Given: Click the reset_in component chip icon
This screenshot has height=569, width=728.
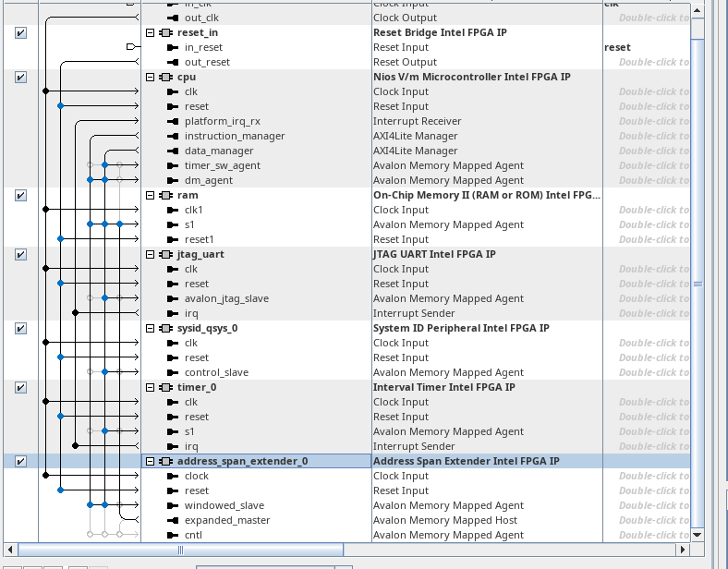Looking at the screenshot, I should pyautogui.click(x=165, y=33).
